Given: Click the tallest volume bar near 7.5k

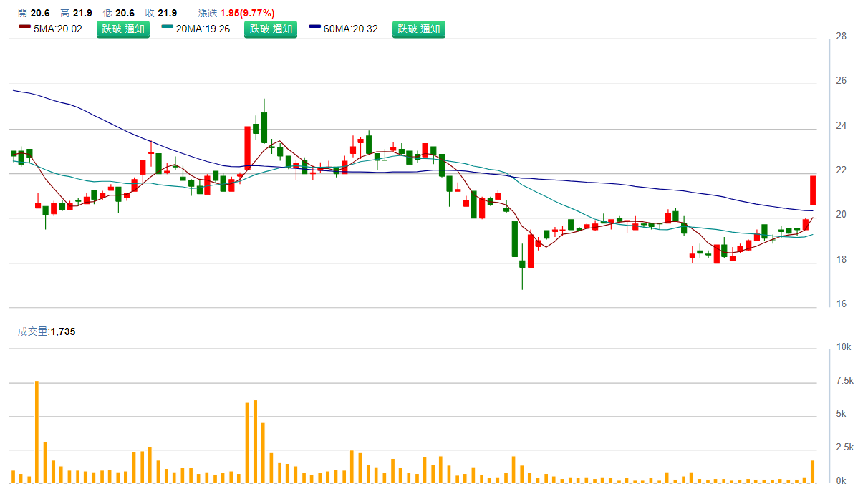Looking at the screenshot, I should coord(37,431).
